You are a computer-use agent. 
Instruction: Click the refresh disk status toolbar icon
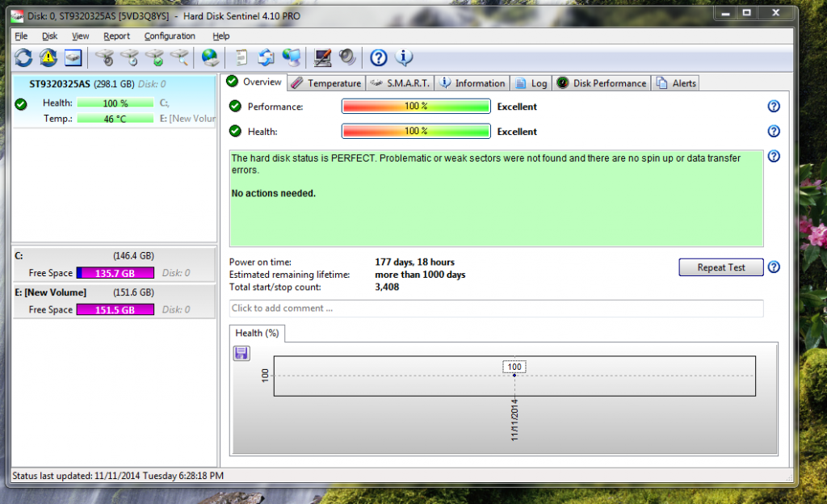point(23,57)
